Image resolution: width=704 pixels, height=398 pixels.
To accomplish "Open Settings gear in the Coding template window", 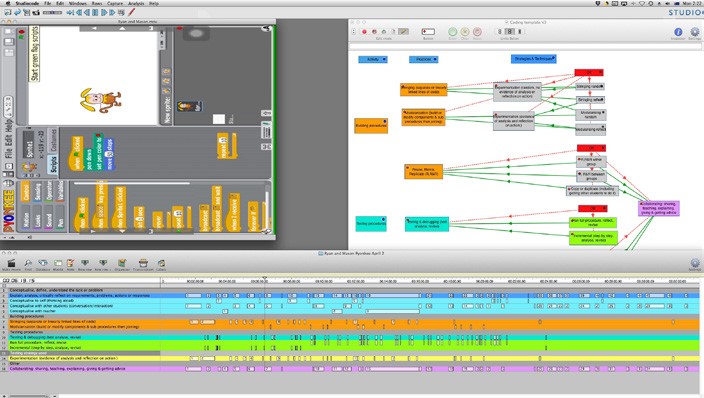I will (x=695, y=31).
